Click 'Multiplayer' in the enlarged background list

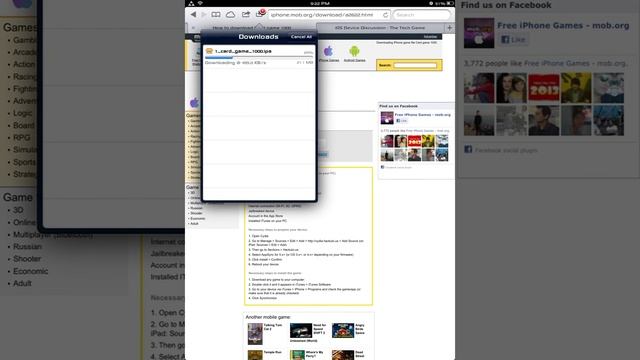tap(53, 235)
